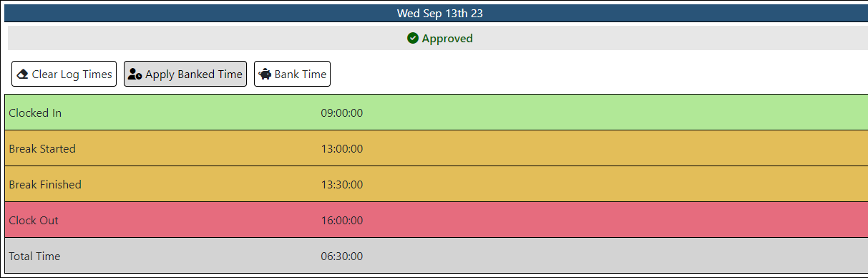Click the person-clock icon on Apply Banked Time
Screen dimensions: 868x278
135,74
